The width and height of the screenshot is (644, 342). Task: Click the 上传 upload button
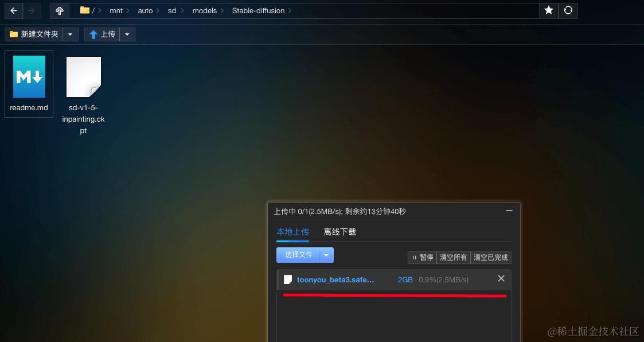[102, 34]
